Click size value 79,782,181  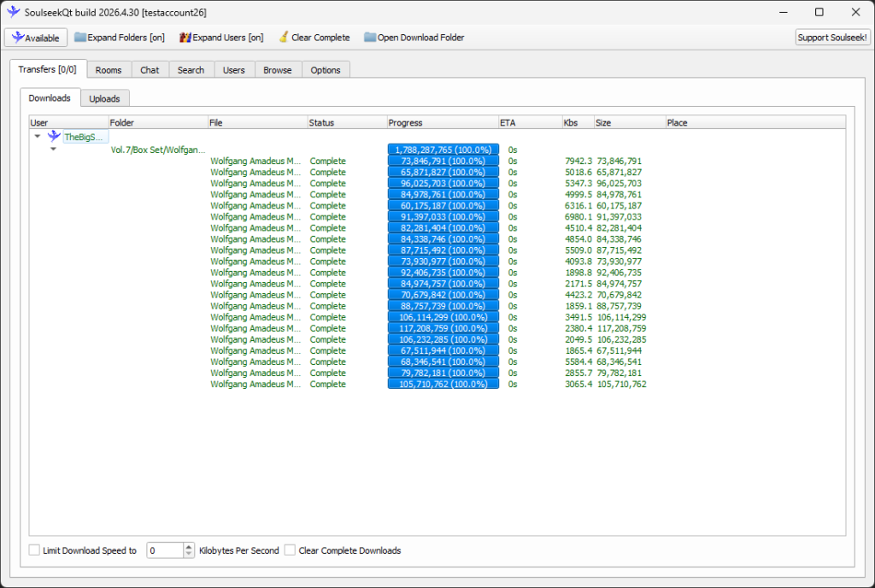(619, 373)
